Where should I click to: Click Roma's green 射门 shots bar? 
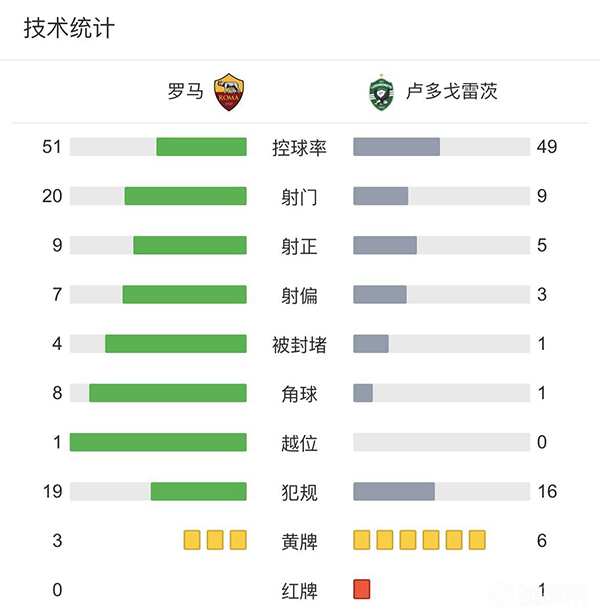click(185, 196)
